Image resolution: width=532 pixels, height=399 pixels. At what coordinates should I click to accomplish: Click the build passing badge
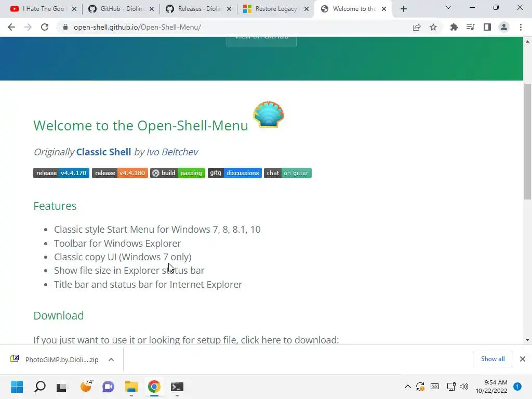tap(178, 173)
